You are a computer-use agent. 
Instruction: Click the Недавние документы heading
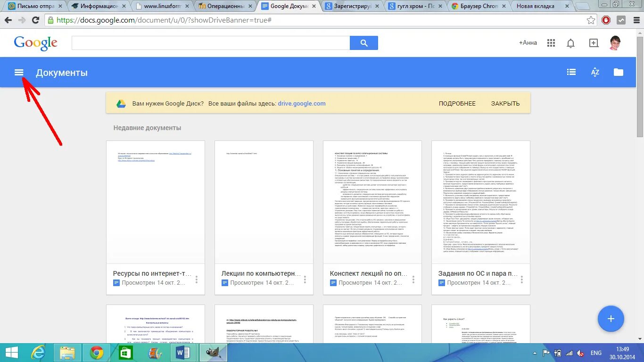pyautogui.click(x=147, y=128)
